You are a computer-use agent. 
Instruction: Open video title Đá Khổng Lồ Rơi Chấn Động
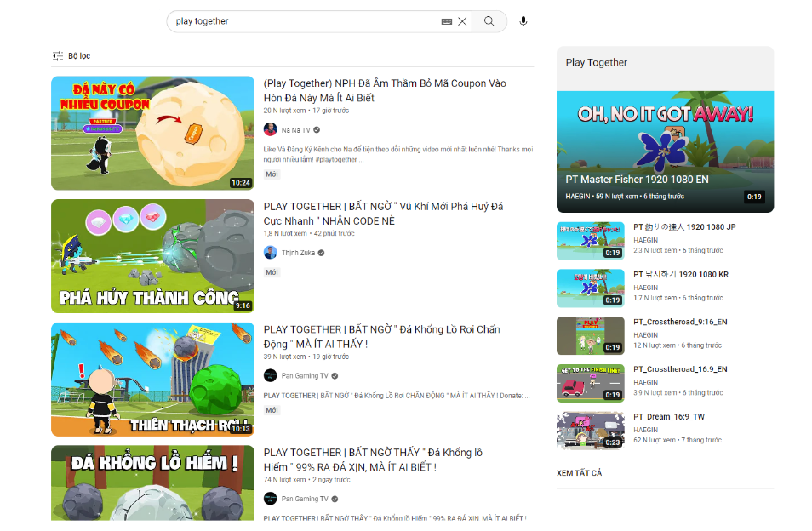381,337
